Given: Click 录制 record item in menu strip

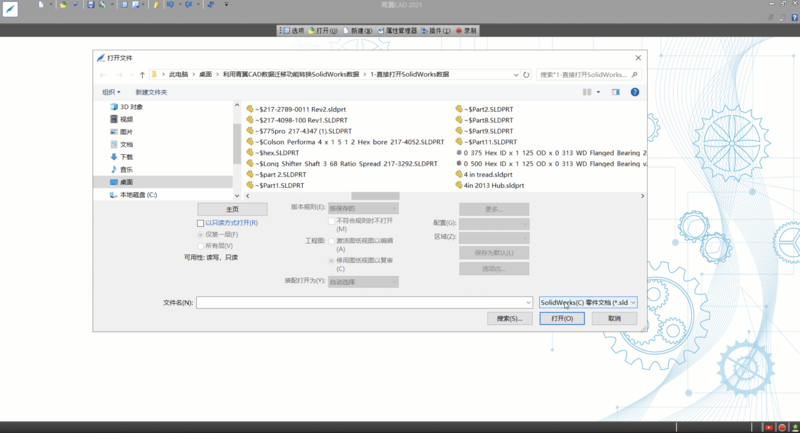Looking at the screenshot, I should [x=466, y=31].
